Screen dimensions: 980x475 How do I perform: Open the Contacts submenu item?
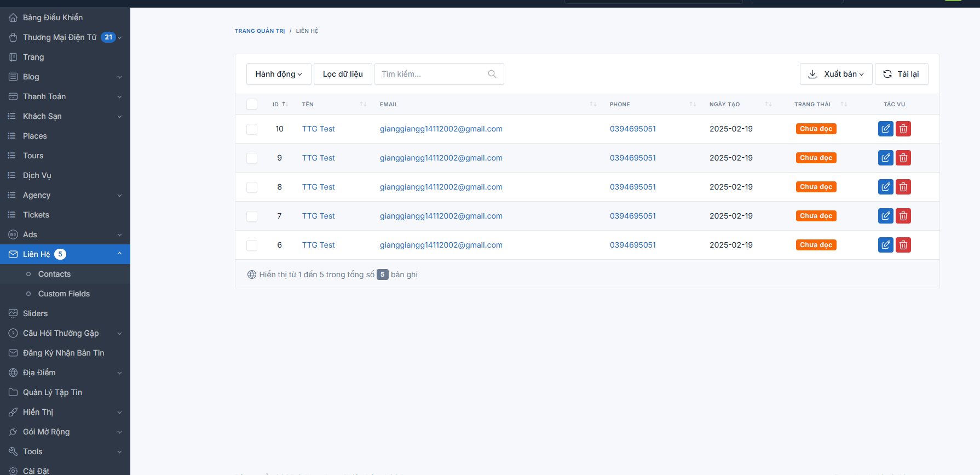click(x=65, y=274)
